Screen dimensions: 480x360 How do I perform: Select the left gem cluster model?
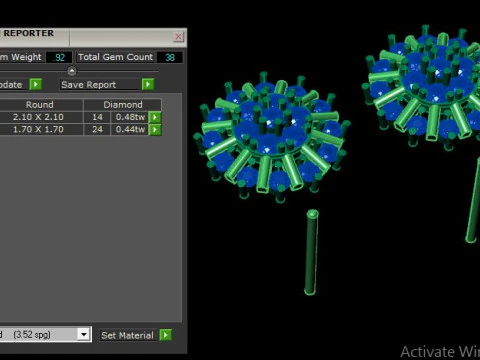point(271,136)
